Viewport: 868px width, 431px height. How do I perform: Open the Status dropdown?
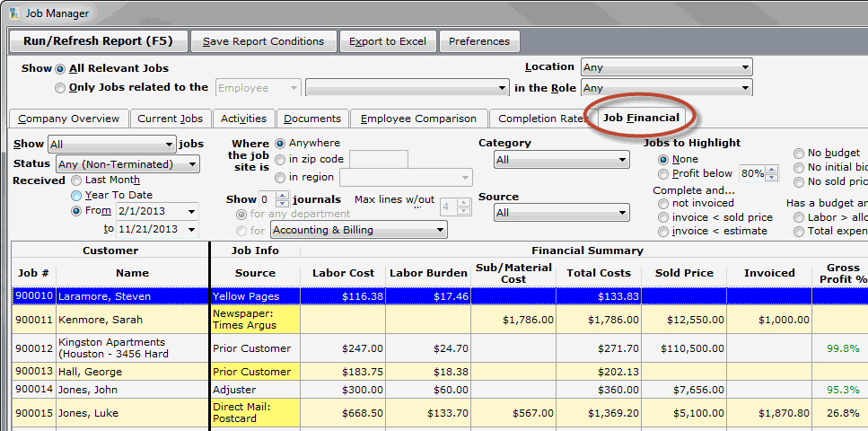click(127, 164)
